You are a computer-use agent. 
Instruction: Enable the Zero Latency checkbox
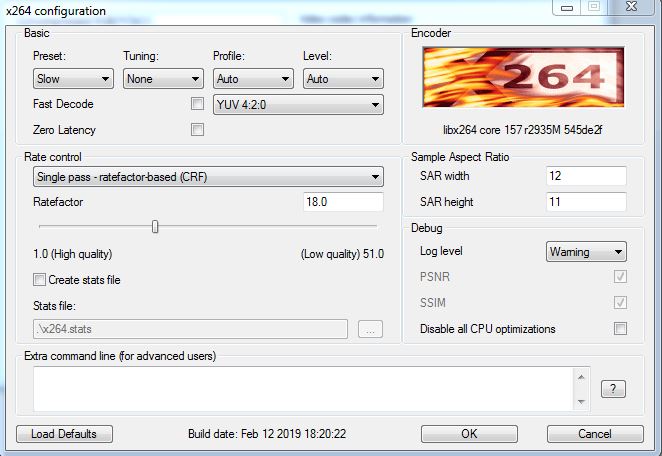tap(197, 129)
